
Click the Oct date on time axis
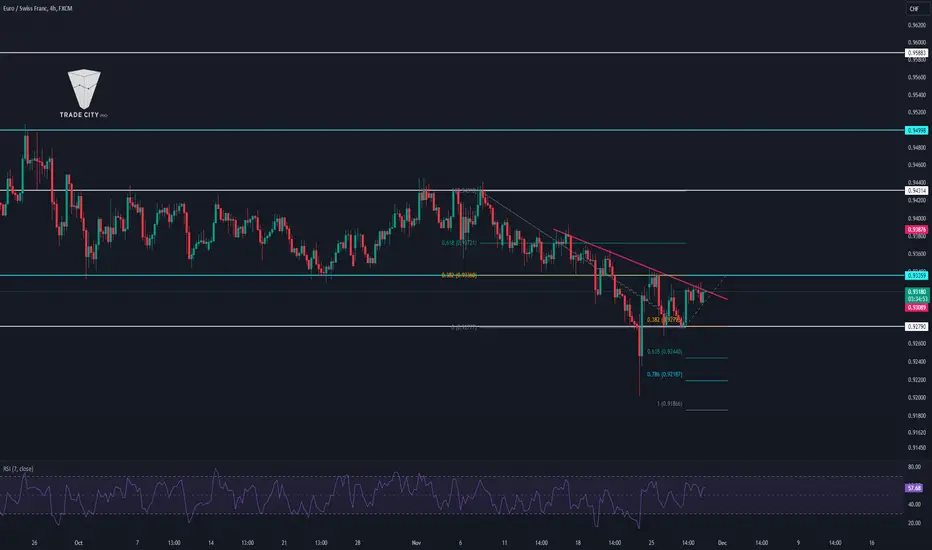(78, 543)
